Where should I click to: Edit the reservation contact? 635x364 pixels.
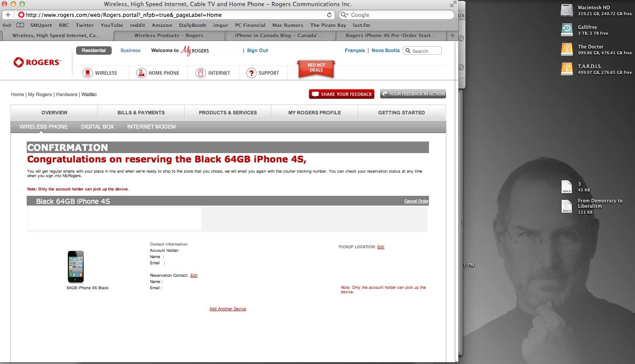tap(194, 275)
